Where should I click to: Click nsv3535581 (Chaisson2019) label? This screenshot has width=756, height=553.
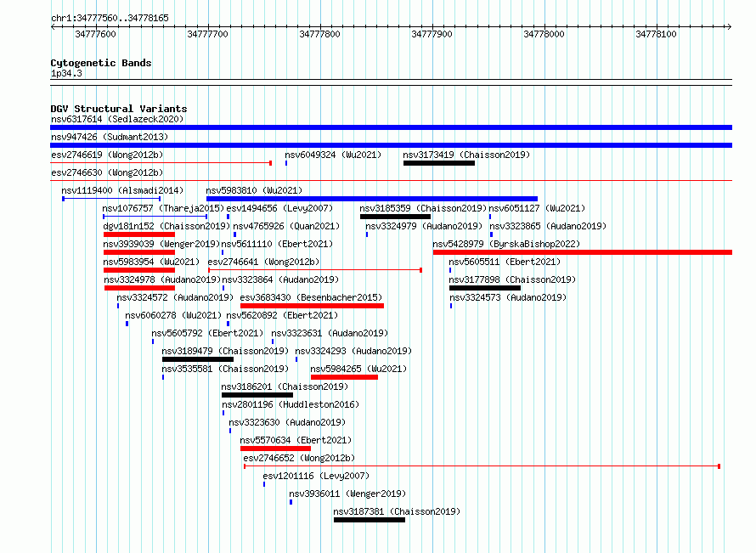225,369
